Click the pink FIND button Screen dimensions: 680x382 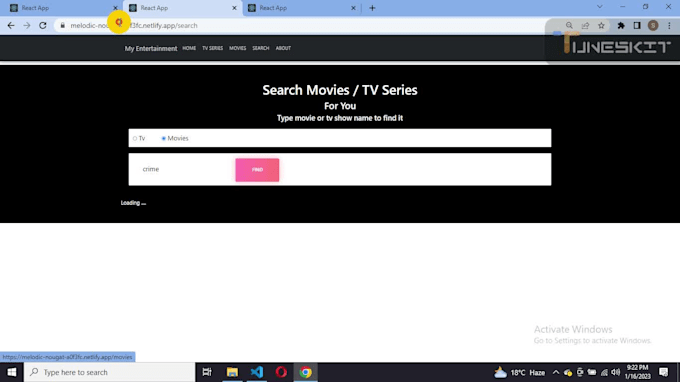257,170
